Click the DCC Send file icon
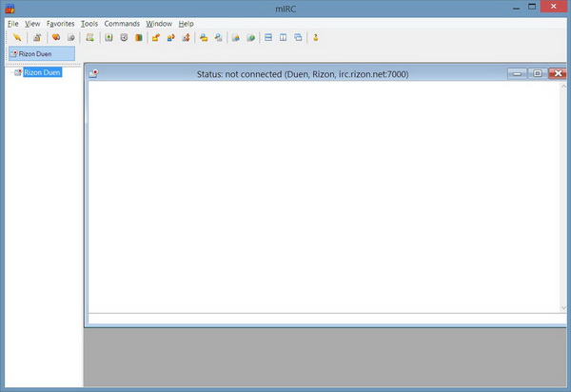The height and width of the screenshot is (392, 571). 156,38
